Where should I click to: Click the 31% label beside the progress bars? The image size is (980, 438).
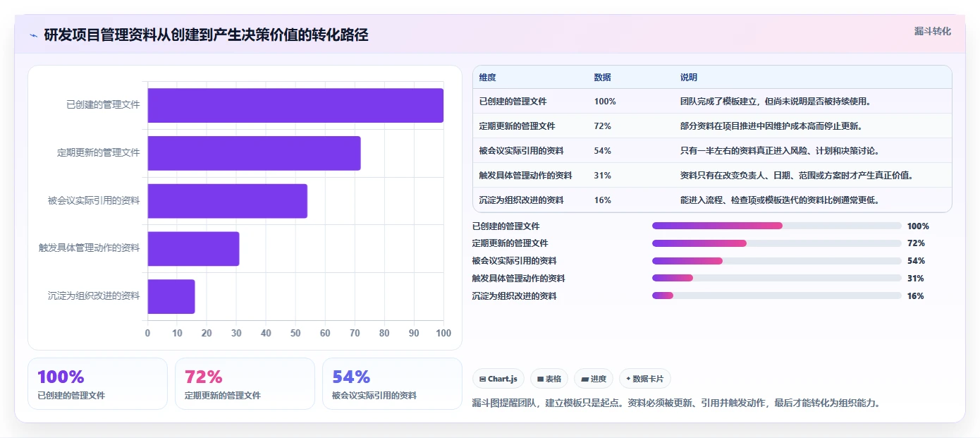coord(916,279)
